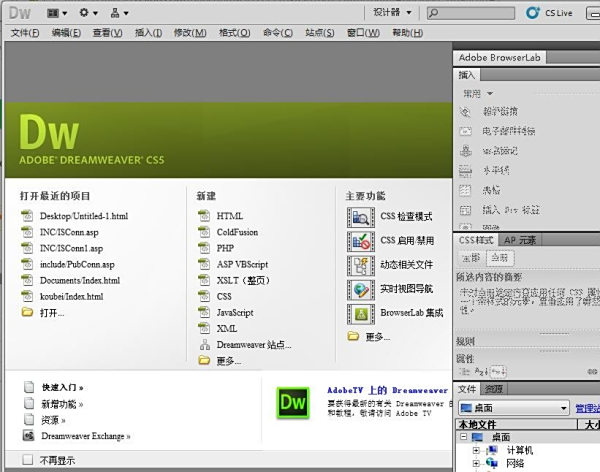Click the green Dw AdobeTV thumbnail
This screenshot has height=472, width=600.
[292, 403]
